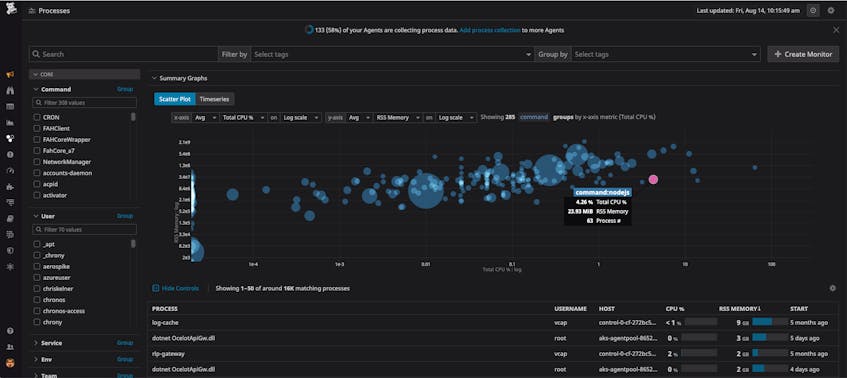Click the Processes page header icon
Screen dimensions: 847x378
(32, 10)
